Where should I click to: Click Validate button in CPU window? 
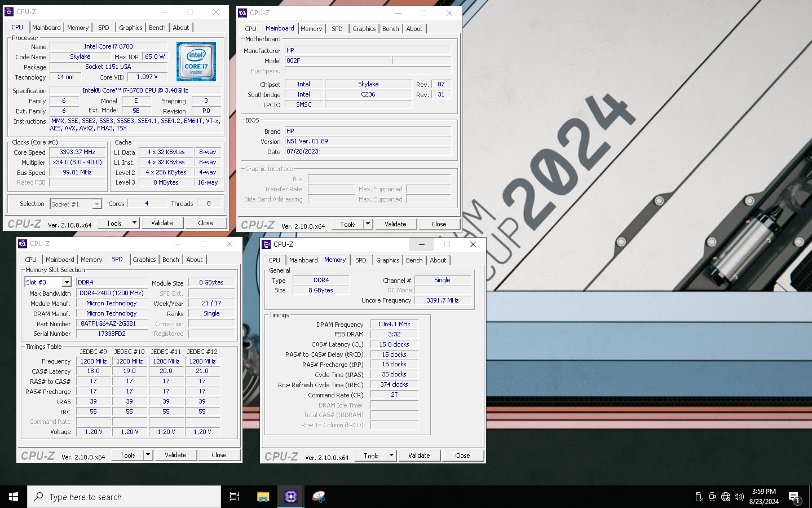point(162,223)
